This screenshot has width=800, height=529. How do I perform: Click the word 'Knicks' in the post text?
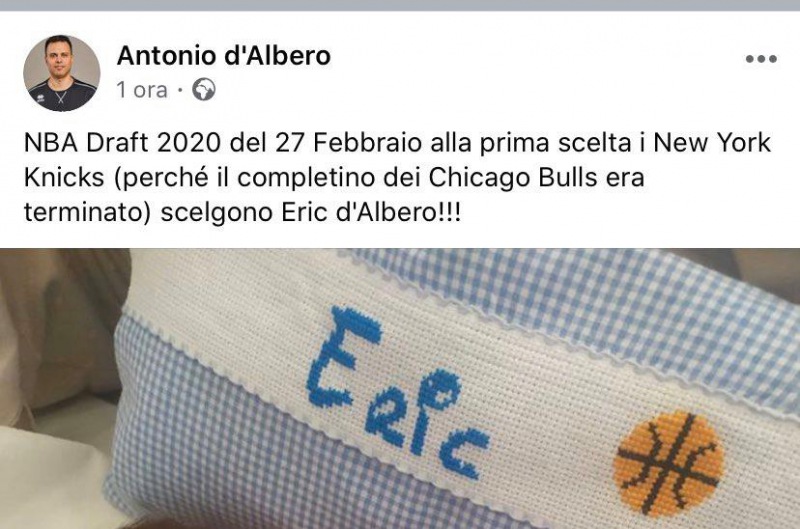click(x=64, y=178)
